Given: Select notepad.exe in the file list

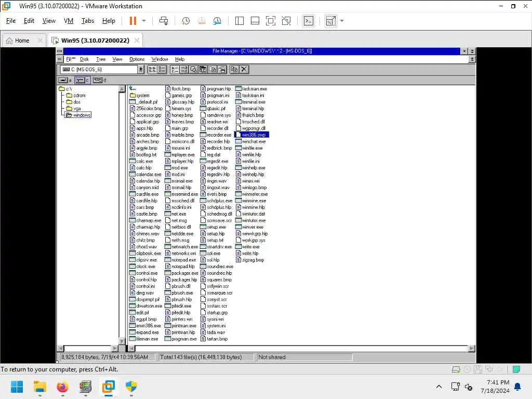Looking at the screenshot, I should [180, 260].
